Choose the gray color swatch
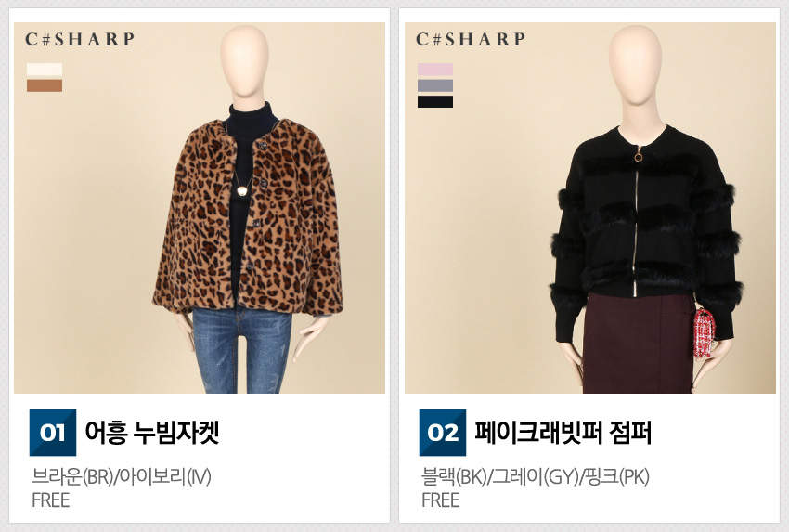 (435, 85)
